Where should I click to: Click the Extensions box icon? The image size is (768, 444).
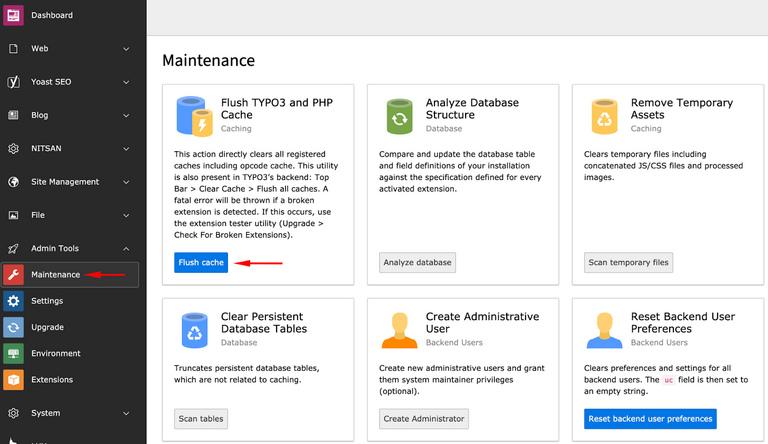13,380
